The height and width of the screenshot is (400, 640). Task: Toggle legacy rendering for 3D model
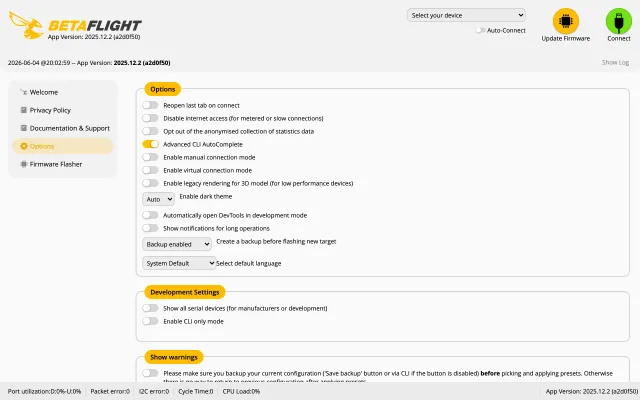[150, 183]
